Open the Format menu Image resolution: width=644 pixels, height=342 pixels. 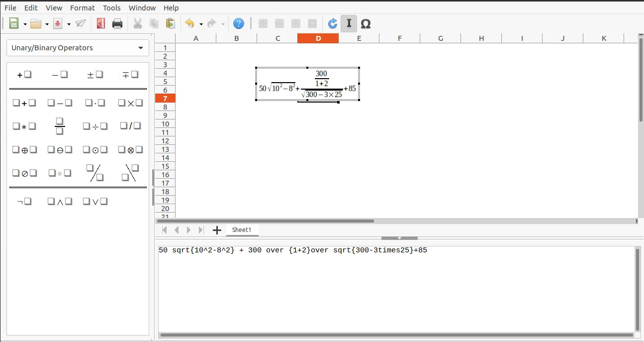point(83,8)
